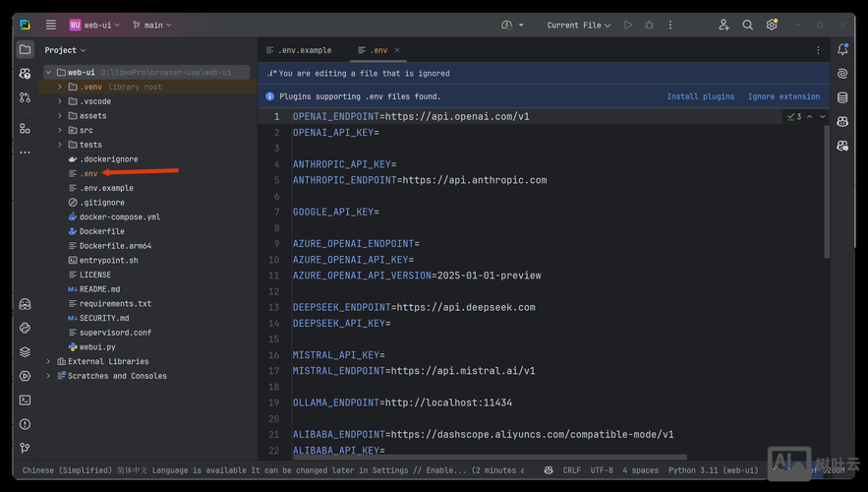Click the Structure tool window icon
This screenshot has width=868, height=492.
25,128
